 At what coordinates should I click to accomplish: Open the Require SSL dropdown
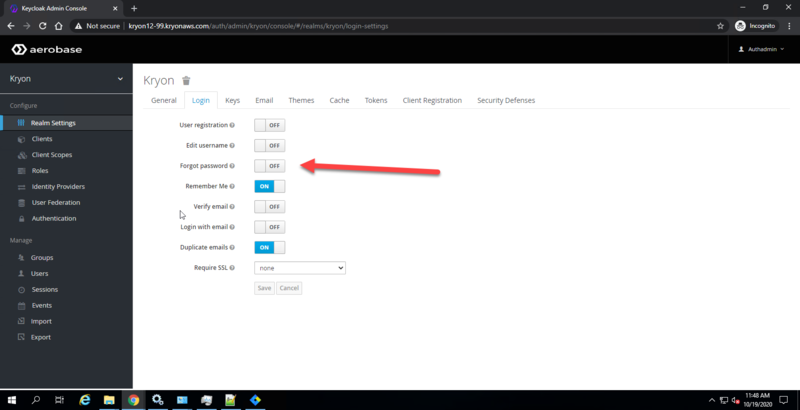pyautogui.click(x=299, y=268)
